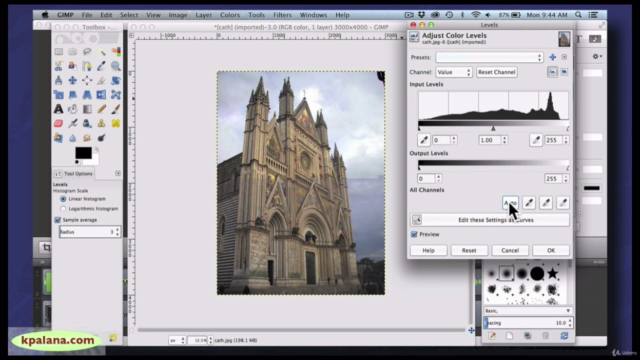This screenshot has height=360, width=640.
Task: Confirm Levels with OK button
Action: click(551, 250)
